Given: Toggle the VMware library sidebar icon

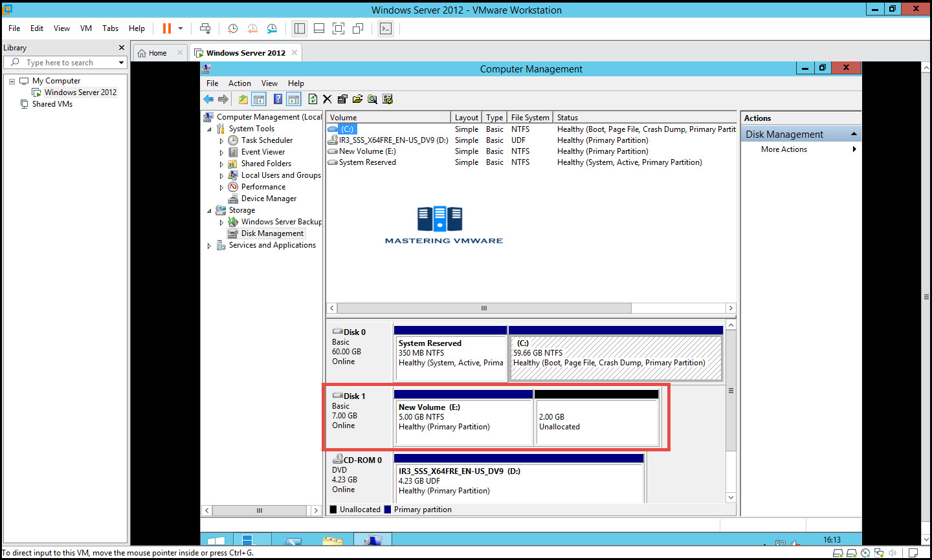Looking at the screenshot, I should point(299,28).
